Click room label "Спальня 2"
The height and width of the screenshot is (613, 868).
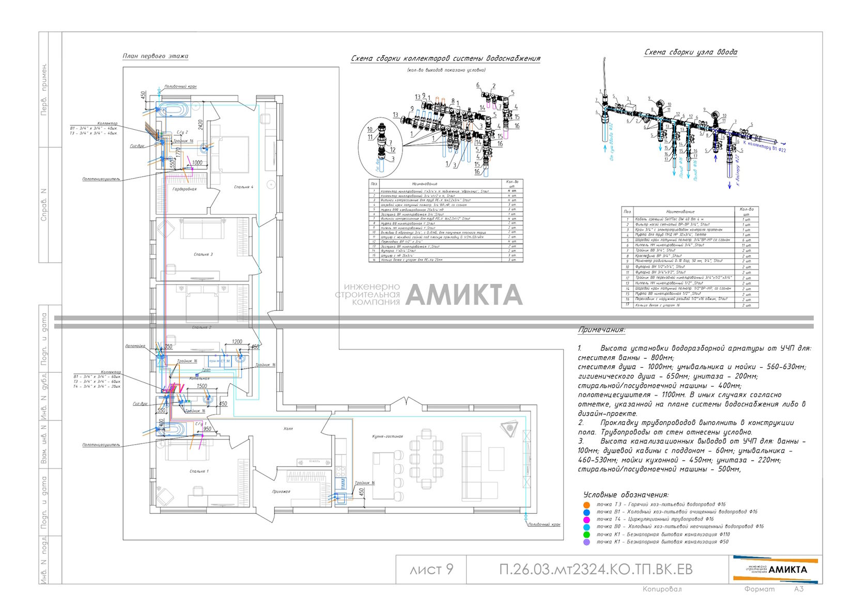[202, 327]
